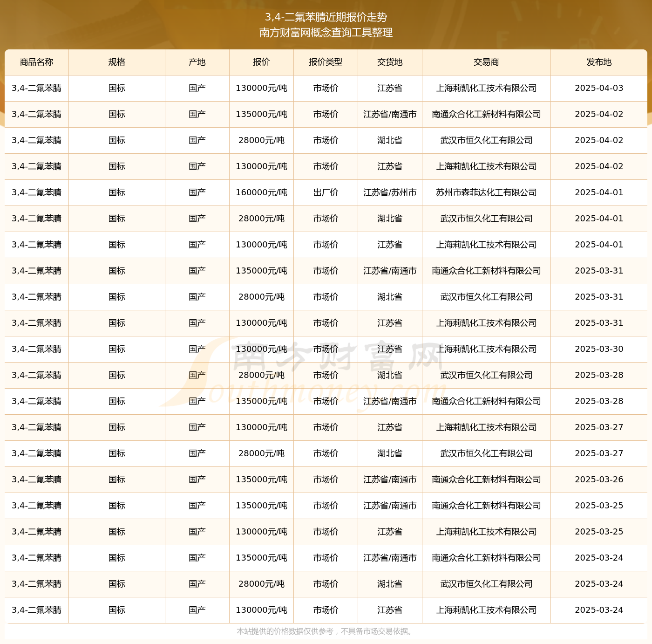Click '国产' in the 2025-03-30 row
The image size is (652, 644).
(197, 349)
